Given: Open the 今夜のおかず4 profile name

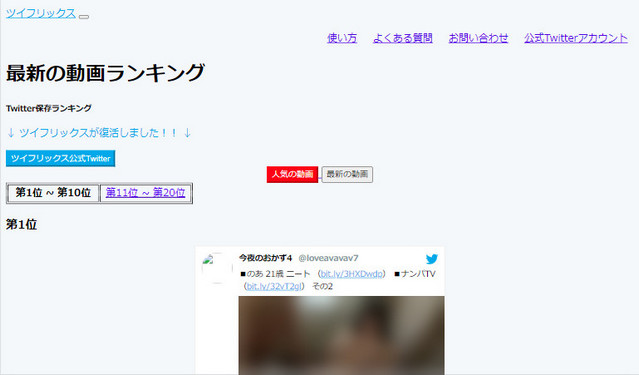Looking at the screenshot, I should (265, 258).
